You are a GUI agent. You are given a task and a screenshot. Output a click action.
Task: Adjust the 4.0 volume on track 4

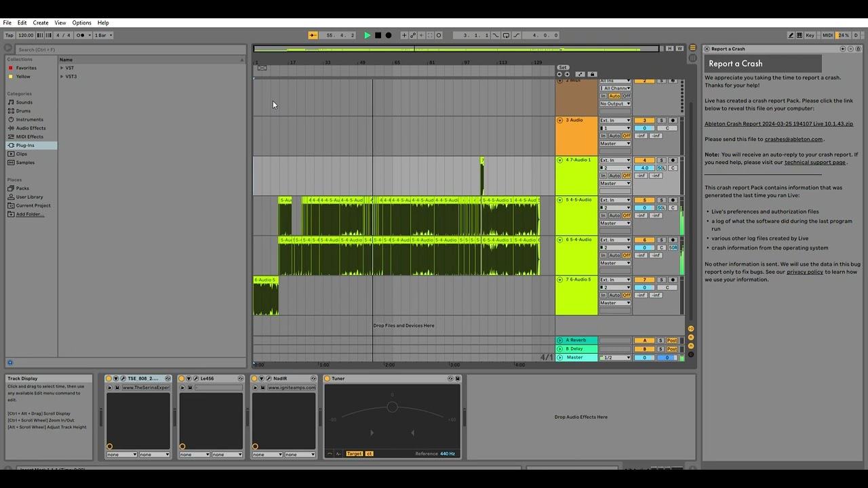[644, 168]
